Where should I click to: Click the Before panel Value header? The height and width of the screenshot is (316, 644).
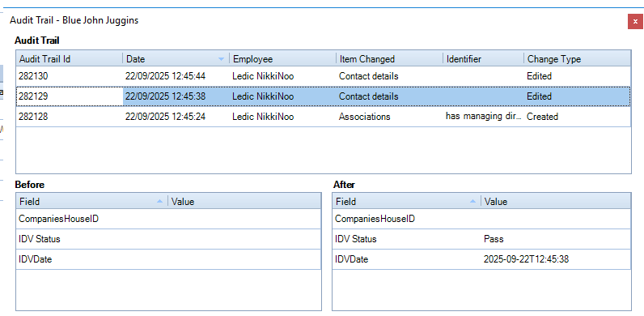244,201
